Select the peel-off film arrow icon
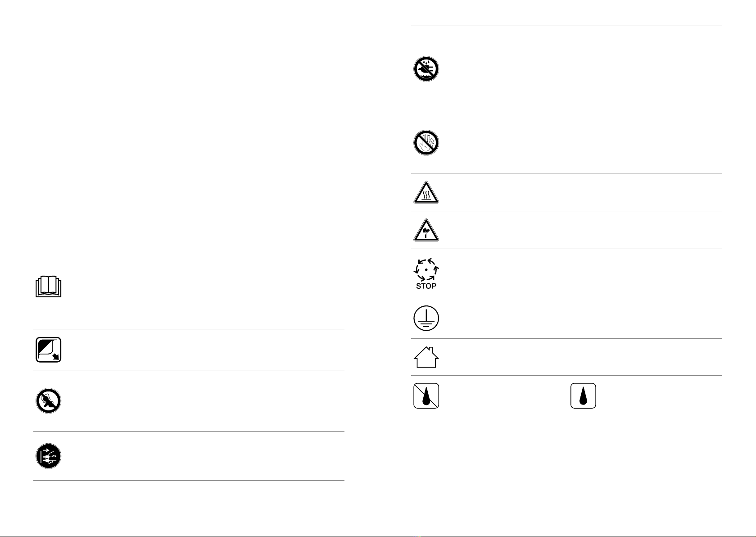Viewport: 756px width, 537px height. pyautogui.click(x=48, y=350)
